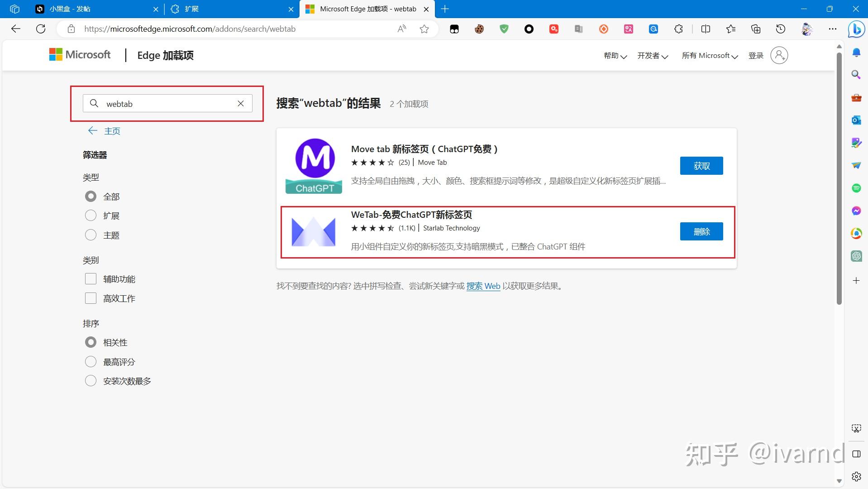Open the 帮助 dropdown
Image resolution: width=868 pixels, height=489 pixels.
(x=614, y=55)
